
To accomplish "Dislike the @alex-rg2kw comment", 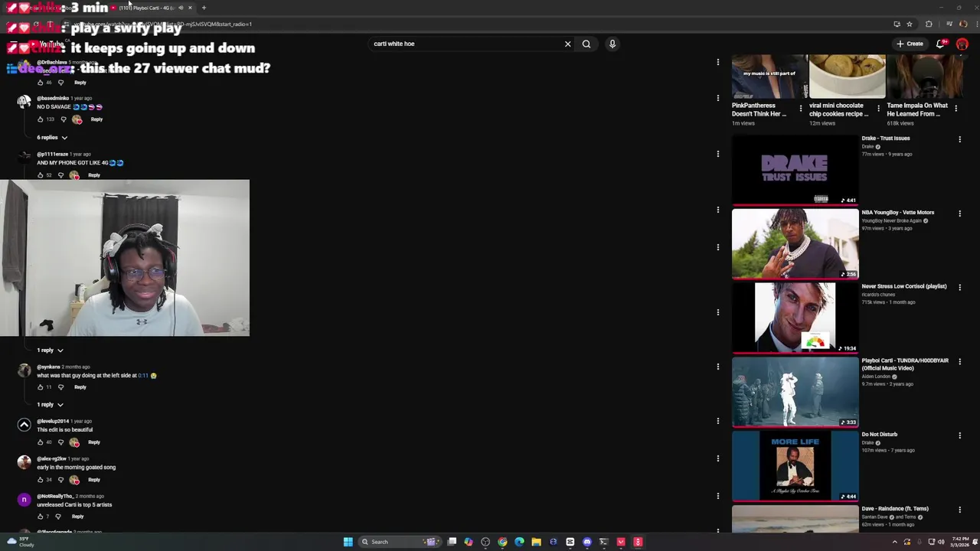I will [x=61, y=480].
